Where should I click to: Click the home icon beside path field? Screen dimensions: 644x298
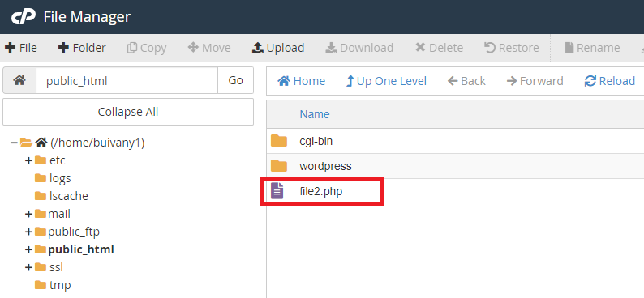[19, 80]
